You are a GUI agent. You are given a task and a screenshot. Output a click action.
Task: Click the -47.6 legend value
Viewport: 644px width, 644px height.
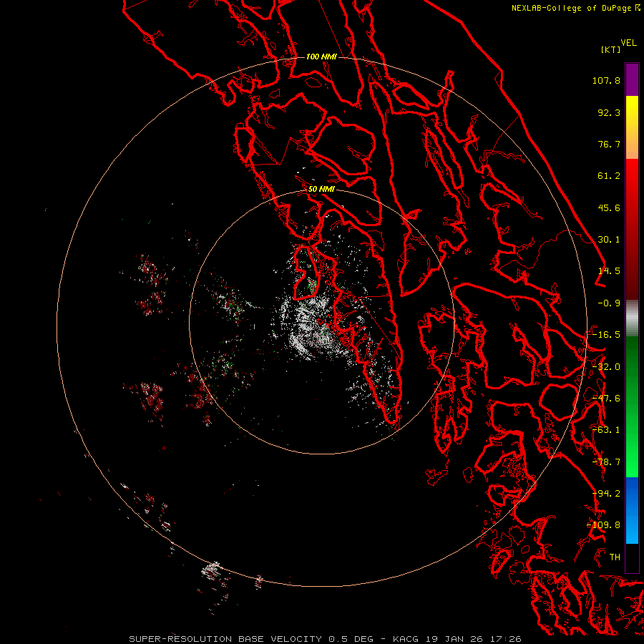606,399
